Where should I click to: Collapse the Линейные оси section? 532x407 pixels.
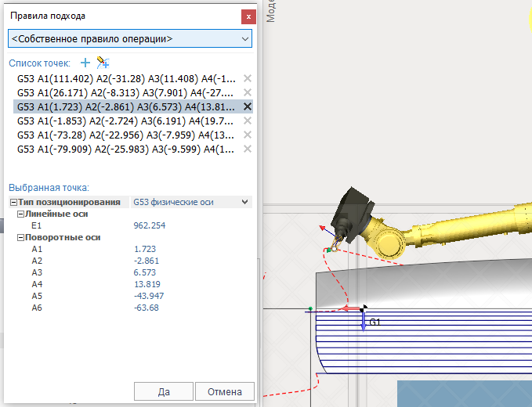21,214
